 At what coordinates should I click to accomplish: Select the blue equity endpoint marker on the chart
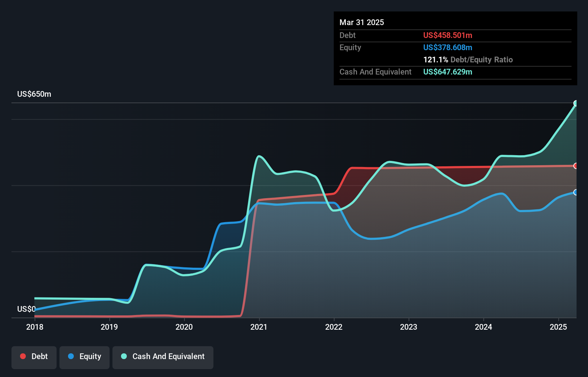click(x=576, y=192)
